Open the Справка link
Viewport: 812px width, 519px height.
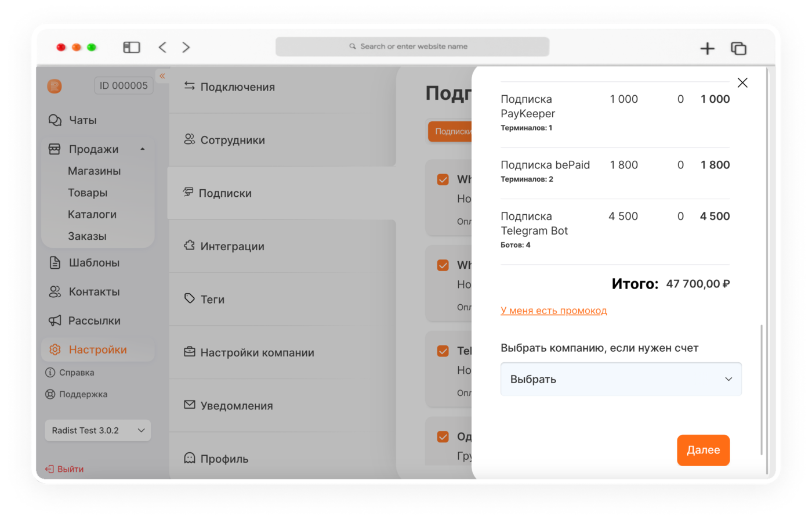click(x=77, y=373)
